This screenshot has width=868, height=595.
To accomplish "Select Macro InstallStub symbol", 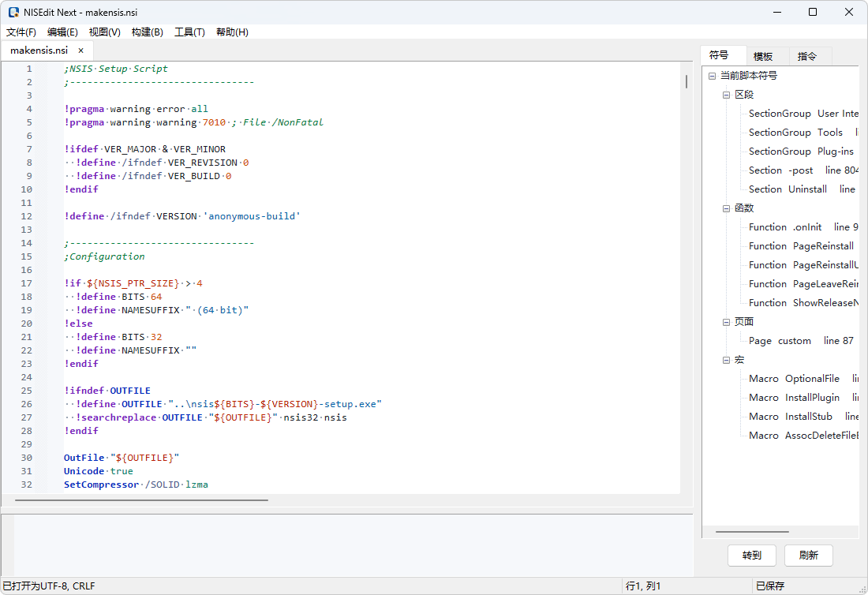I will point(803,416).
